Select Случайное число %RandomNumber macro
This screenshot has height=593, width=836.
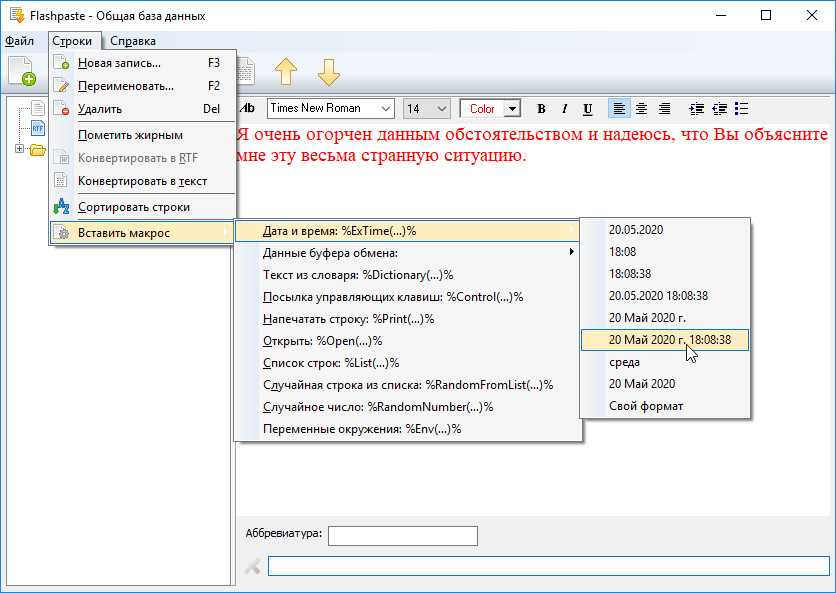coord(408,407)
